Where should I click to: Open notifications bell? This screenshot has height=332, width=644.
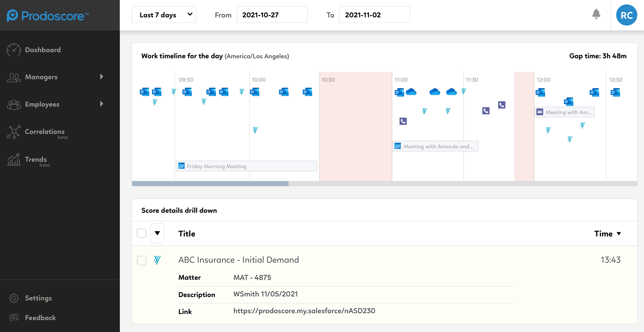[x=596, y=14]
